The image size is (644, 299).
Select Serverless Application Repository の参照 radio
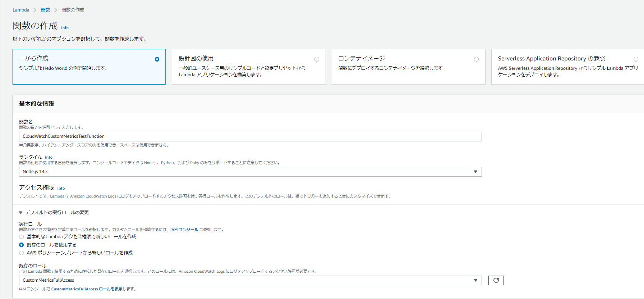(x=636, y=59)
